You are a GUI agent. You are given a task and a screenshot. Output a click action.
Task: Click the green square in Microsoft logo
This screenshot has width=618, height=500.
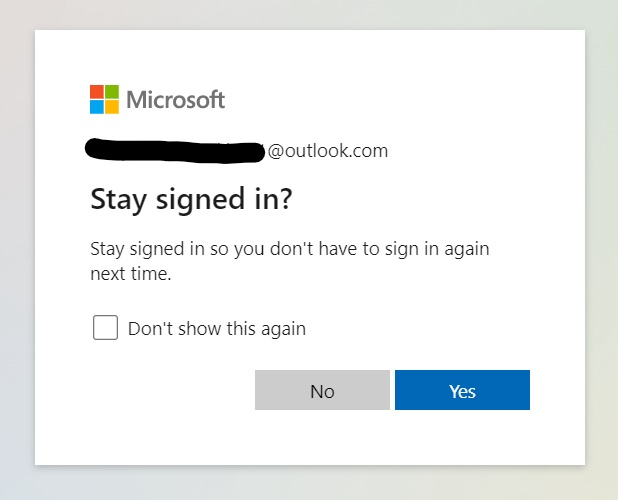(x=111, y=92)
